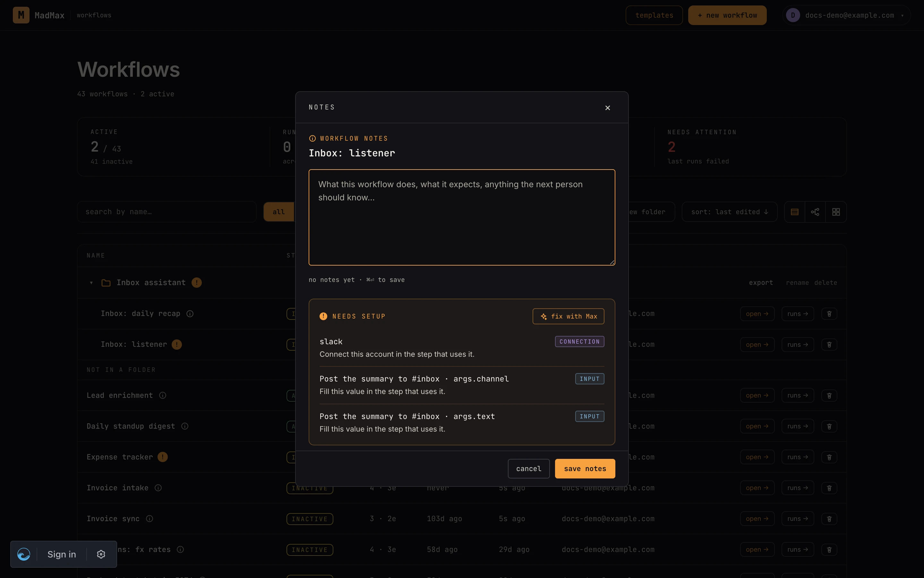Focus the search by name field
Image resolution: width=924 pixels, height=578 pixels.
[167, 212]
